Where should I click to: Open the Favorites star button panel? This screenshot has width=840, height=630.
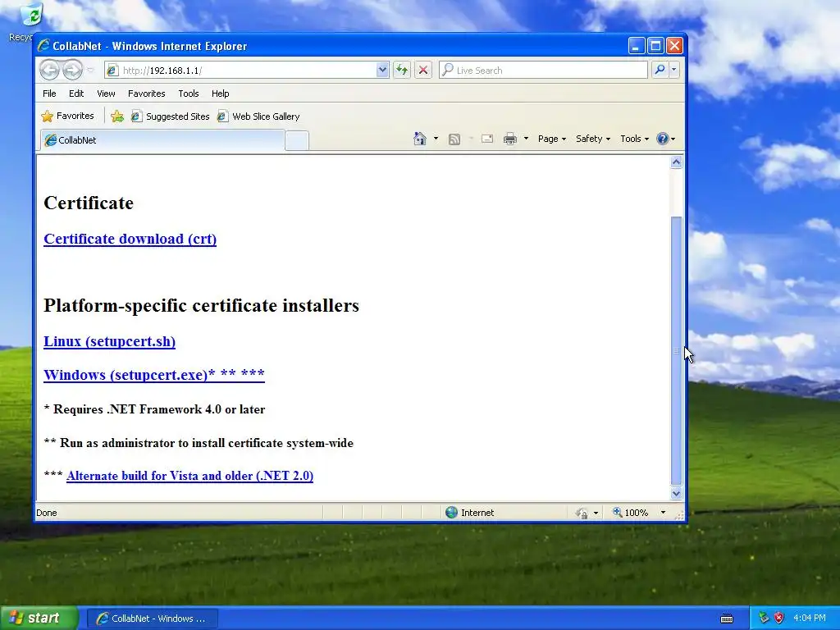click(67, 116)
